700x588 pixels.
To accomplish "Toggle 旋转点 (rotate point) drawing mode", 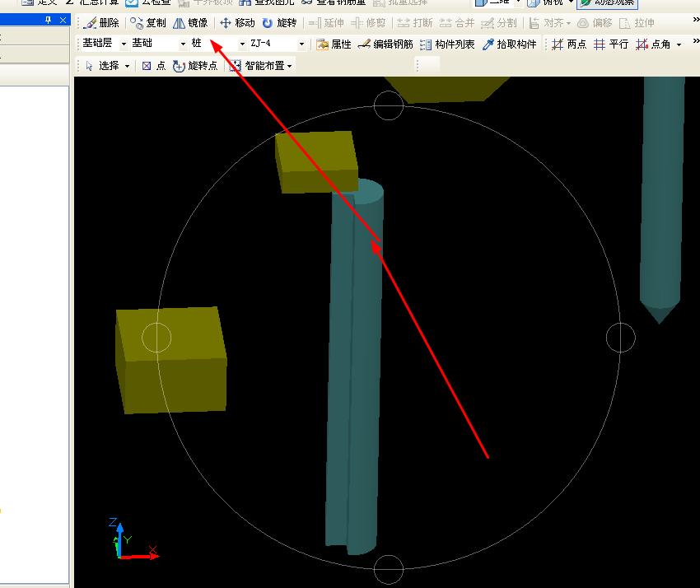I will pos(195,66).
